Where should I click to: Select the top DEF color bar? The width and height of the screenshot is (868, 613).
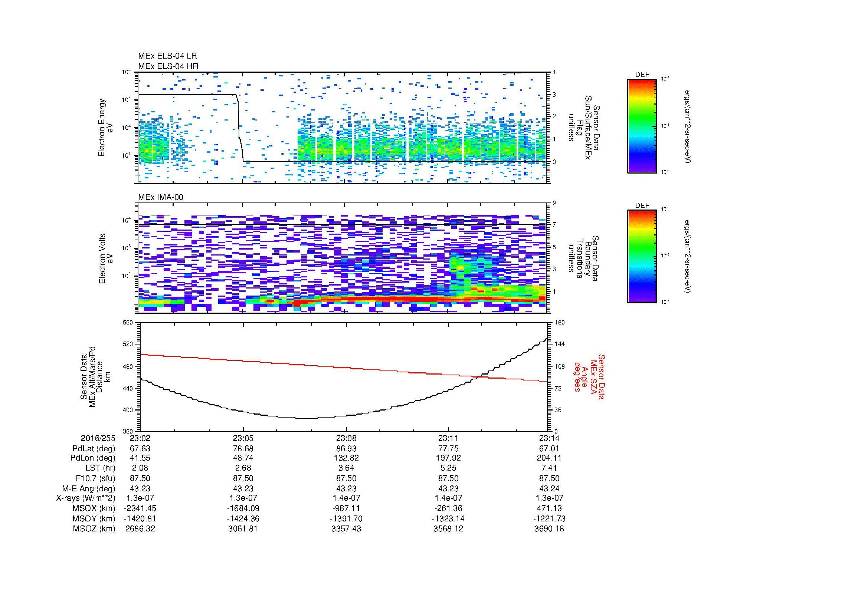(x=642, y=126)
